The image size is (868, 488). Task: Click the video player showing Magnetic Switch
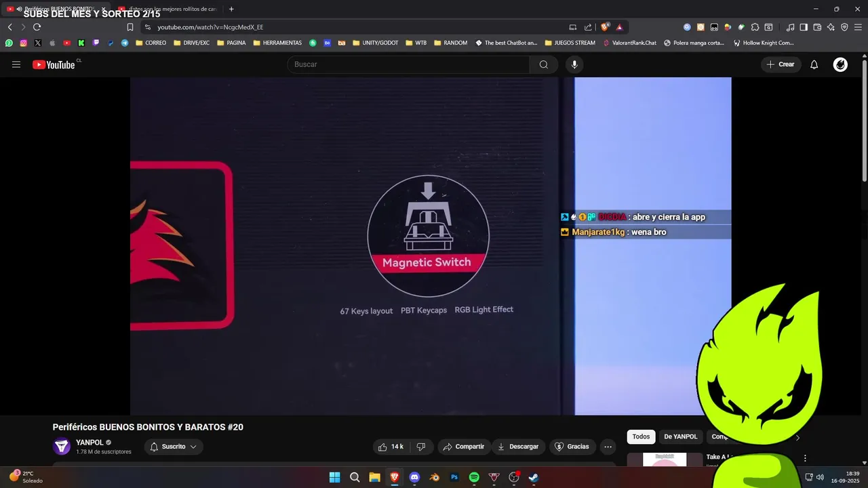pos(431,246)
